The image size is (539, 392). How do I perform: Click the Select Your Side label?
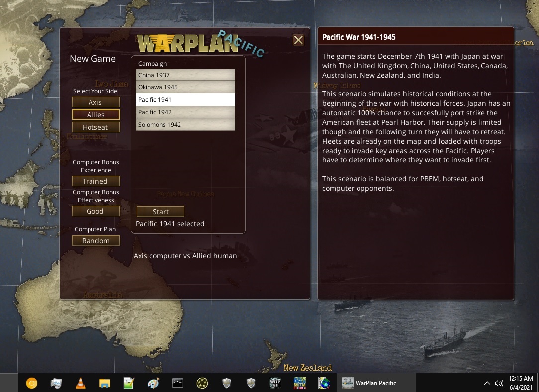[95, 91]
